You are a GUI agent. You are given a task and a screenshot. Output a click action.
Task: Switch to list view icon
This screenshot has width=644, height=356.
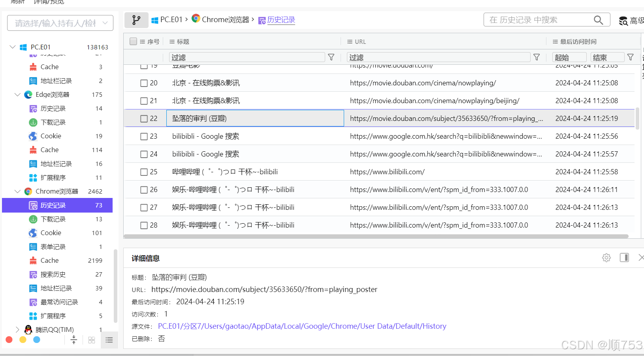coord(109,340)
